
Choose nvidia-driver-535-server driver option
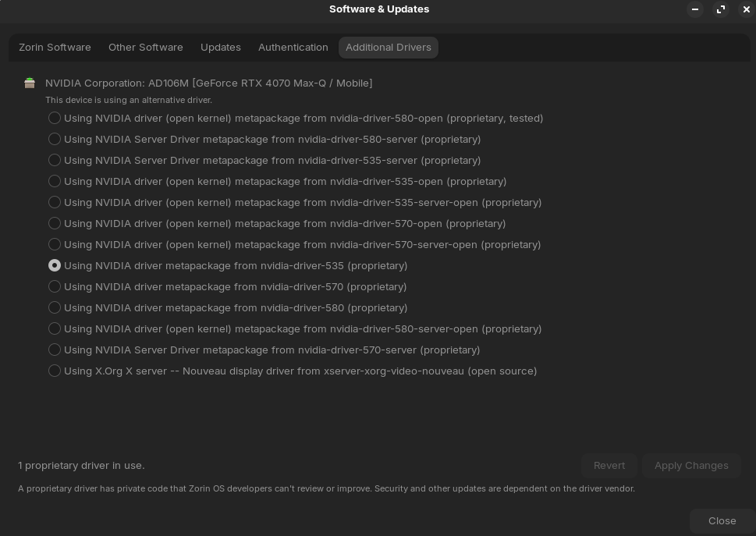click(x=55, y=160)
